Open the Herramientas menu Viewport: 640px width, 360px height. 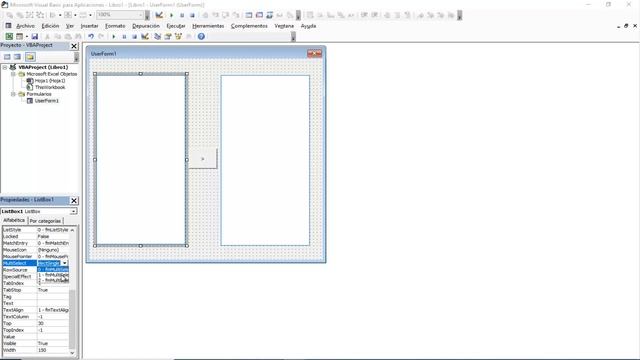(x=208, y=26)
